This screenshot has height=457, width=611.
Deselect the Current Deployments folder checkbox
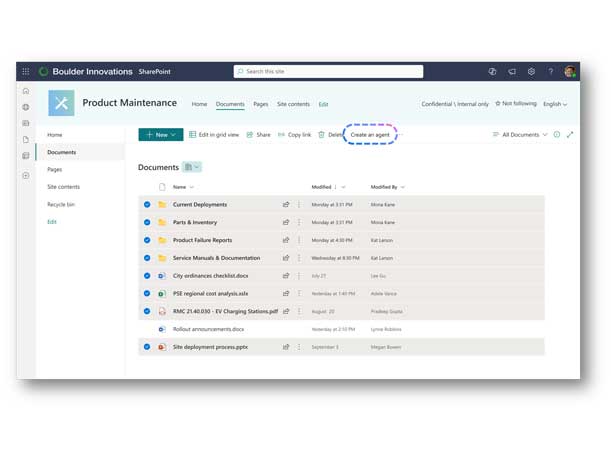146,204
